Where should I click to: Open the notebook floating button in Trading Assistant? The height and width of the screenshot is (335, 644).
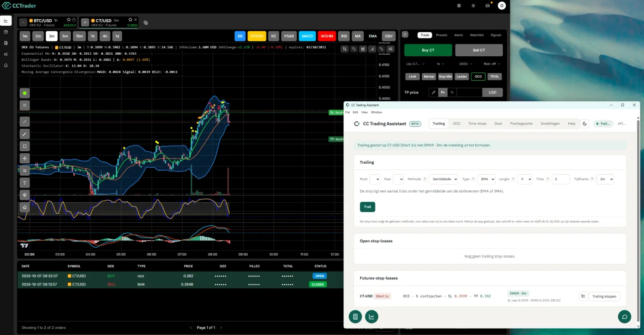tap(355, 317)
